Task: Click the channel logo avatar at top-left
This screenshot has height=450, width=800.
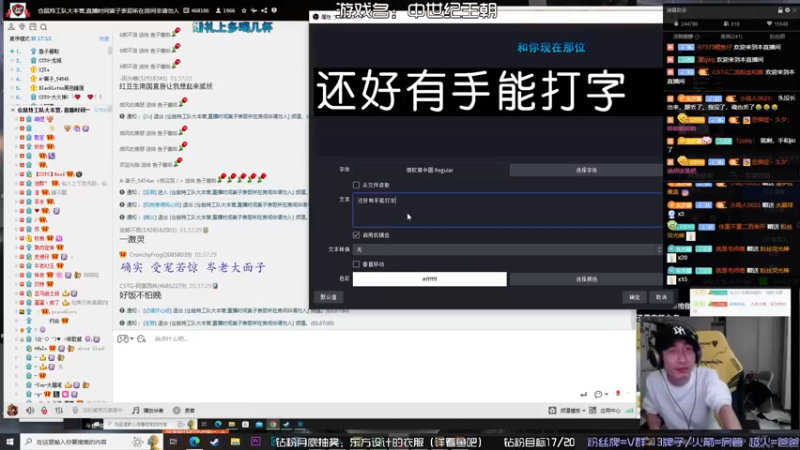Action: click(18, 10)
